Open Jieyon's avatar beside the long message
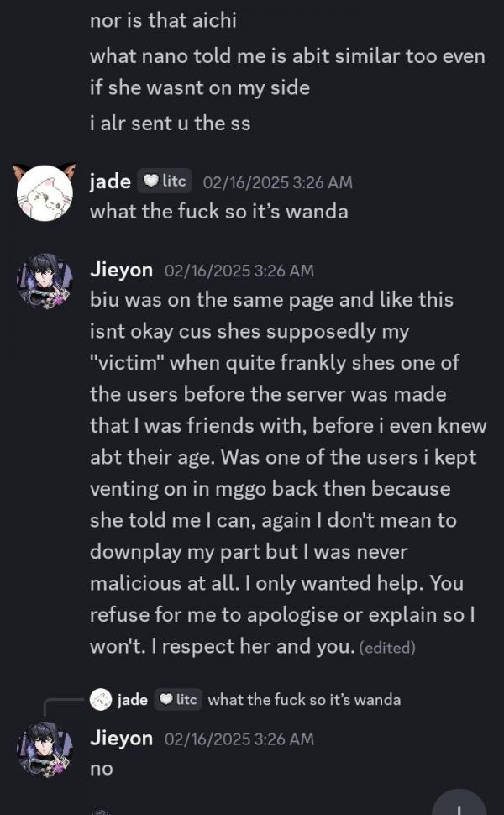This screenshot has height=815, width=504. (45, 281)
